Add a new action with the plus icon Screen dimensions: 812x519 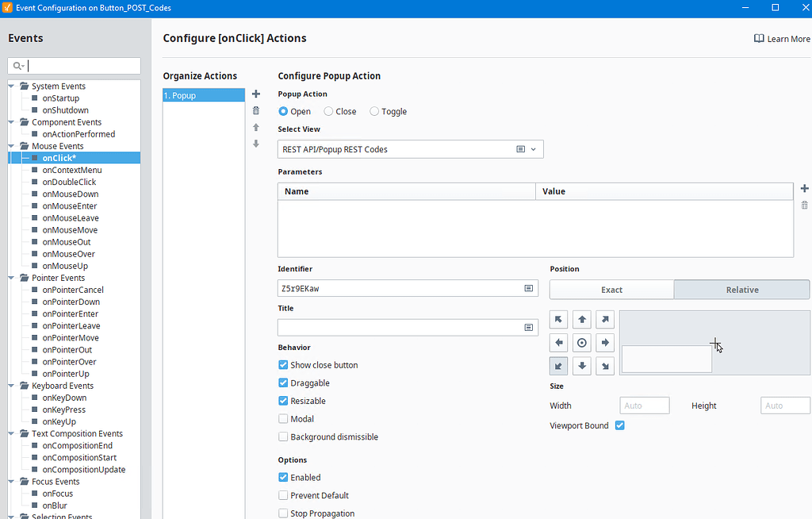(x=255, y=93)
